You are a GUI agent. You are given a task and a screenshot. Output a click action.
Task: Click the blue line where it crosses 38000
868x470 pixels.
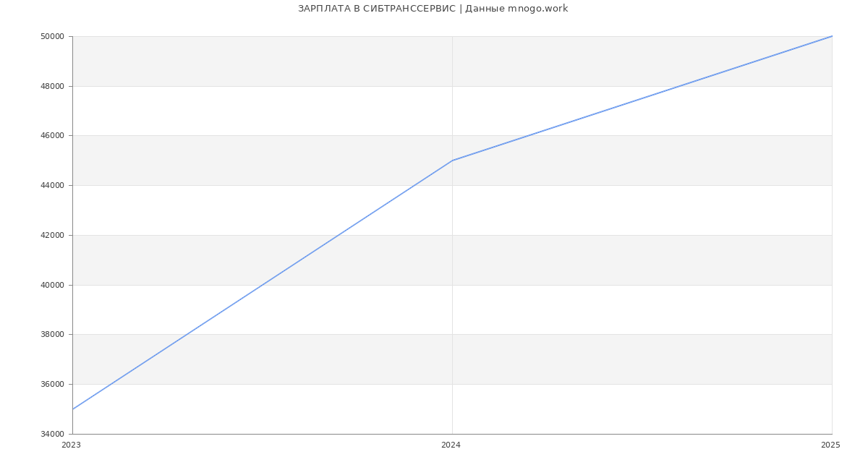[187, 335]
